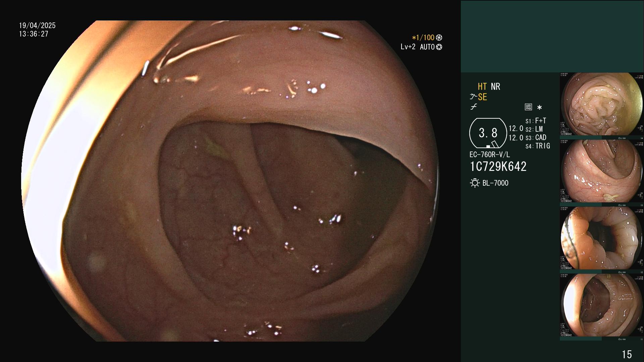Click the S4: TRIG switch assignment
The width and height of the screenshot is (644, 362).
[538, 146]
